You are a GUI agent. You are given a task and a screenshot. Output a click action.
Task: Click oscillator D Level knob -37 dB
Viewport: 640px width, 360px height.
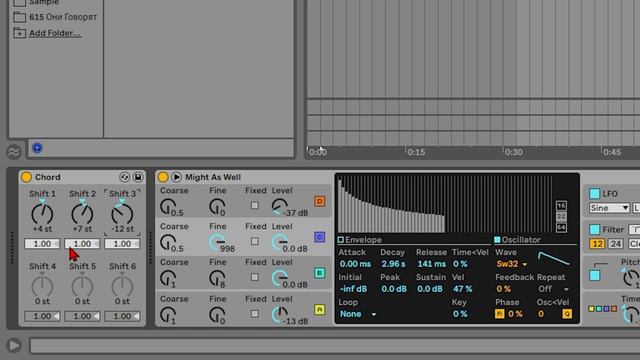[x=280, y=207]
